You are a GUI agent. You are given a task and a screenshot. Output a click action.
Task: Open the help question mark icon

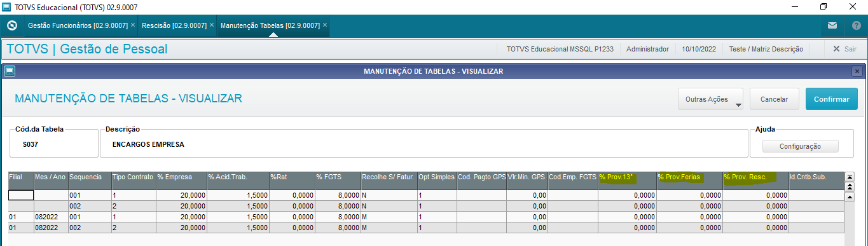tap(856, 26)
